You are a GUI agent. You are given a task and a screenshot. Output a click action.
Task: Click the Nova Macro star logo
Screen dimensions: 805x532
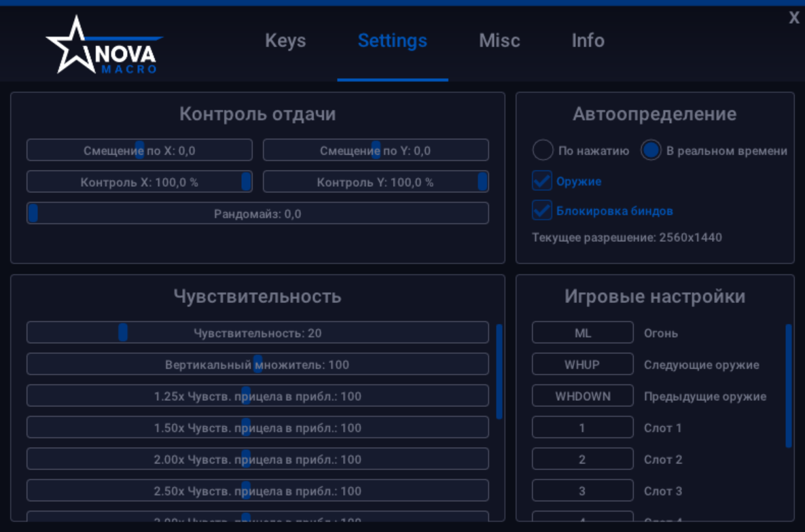(x=104, y=46)
